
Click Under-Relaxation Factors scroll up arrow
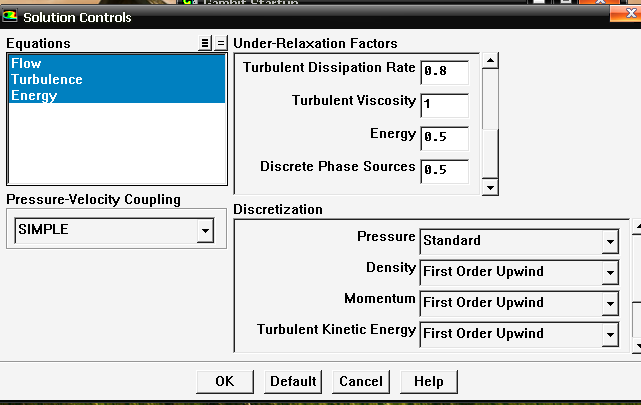[490, 61]
